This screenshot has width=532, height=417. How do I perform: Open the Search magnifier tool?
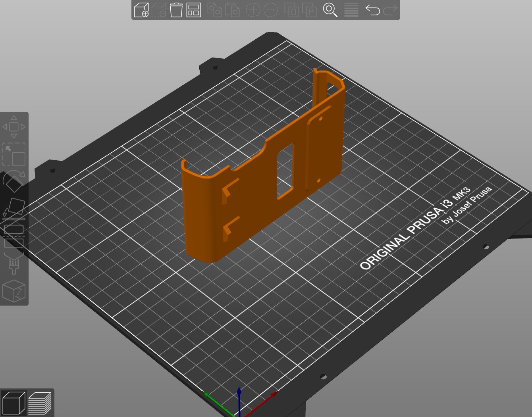330,10
